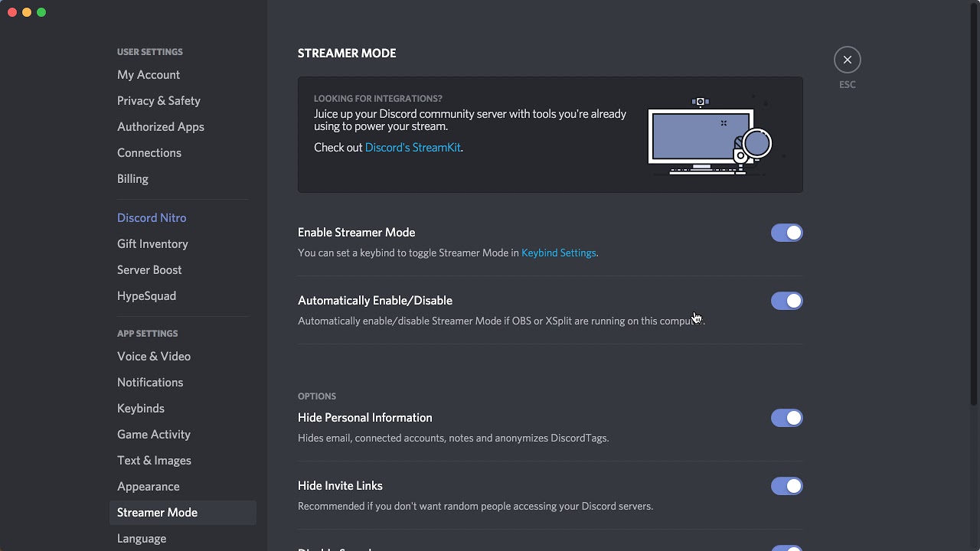This screenshot has width=980, height=551.
Task: Toggle Automatically Enable/Disable switch
Action: tap(786, 301)
